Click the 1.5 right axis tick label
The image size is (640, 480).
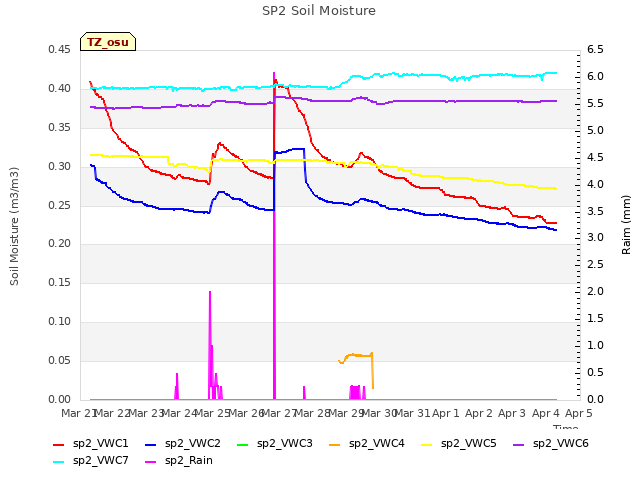(595, 318)
